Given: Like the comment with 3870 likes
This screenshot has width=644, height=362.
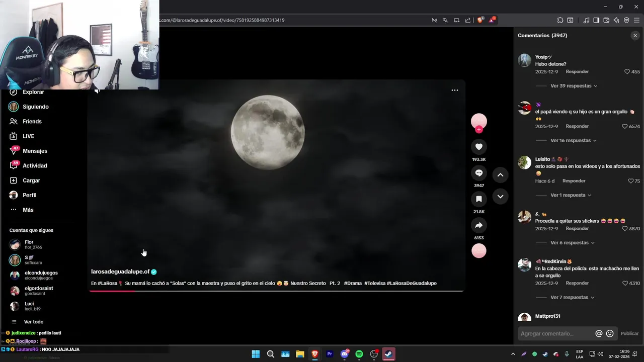Looking at the screenshot, I should [x=625, y=228].
